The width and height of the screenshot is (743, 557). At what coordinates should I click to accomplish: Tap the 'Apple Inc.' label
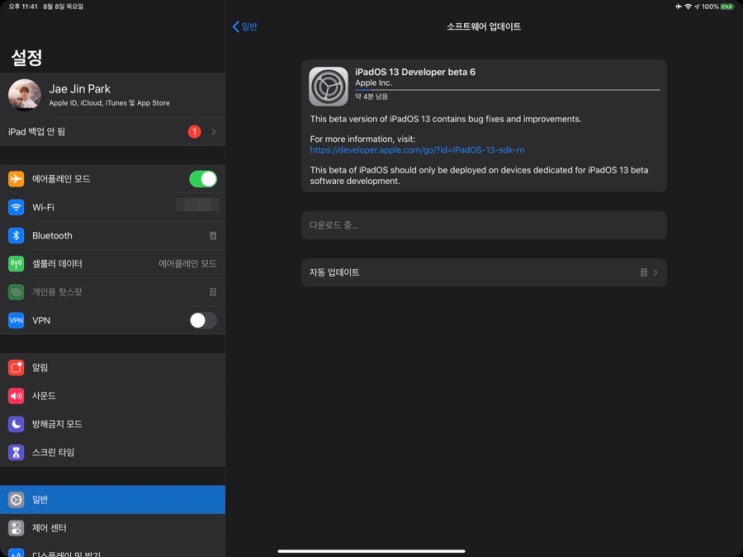[x=373, y=83]
